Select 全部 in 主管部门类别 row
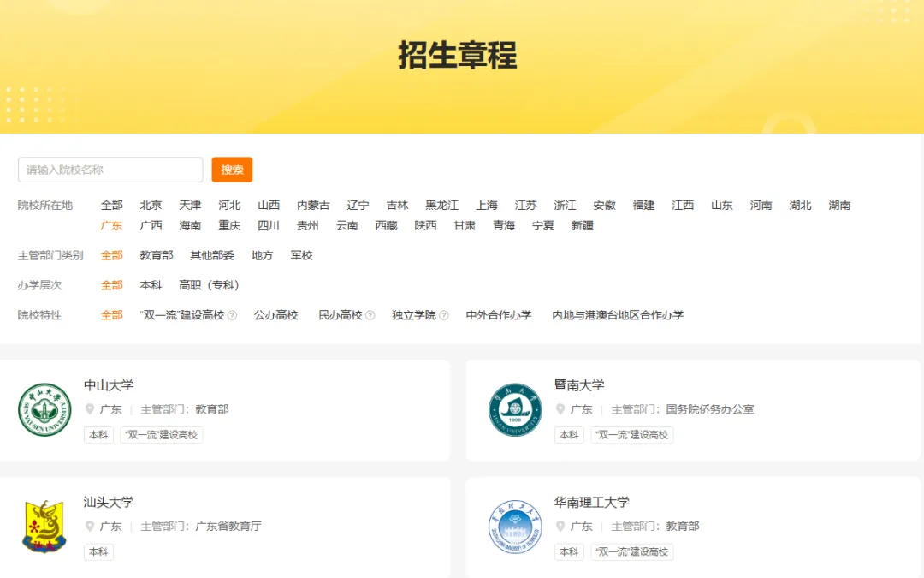The width and height of the screenshot is (924, 578). [112, 255]
